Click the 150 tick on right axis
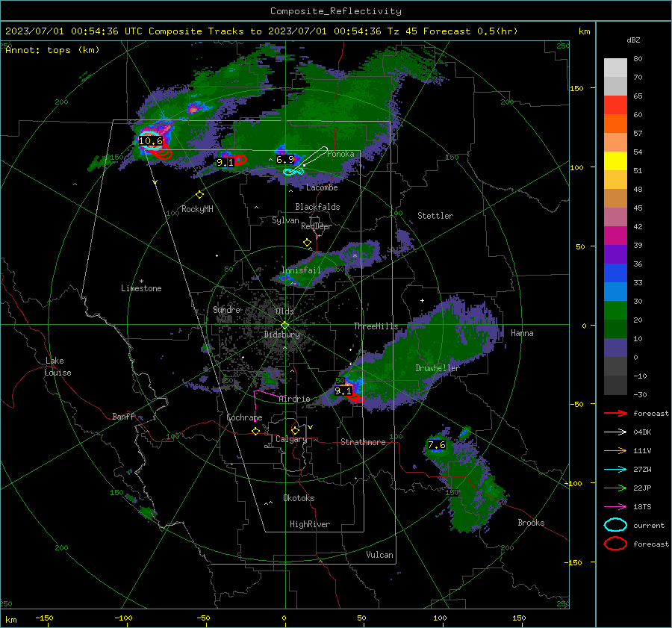The width and height of the screenshot is (672, 628). click(576, 88)
